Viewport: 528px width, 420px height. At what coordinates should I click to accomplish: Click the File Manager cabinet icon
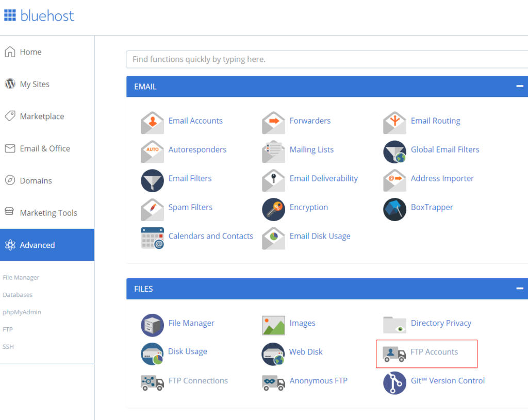(152, 325)
